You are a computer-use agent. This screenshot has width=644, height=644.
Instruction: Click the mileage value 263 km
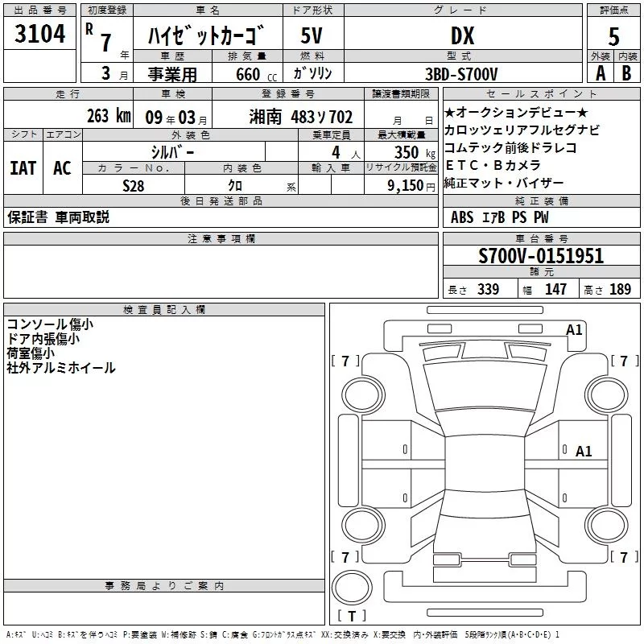(x=109, y=116)
